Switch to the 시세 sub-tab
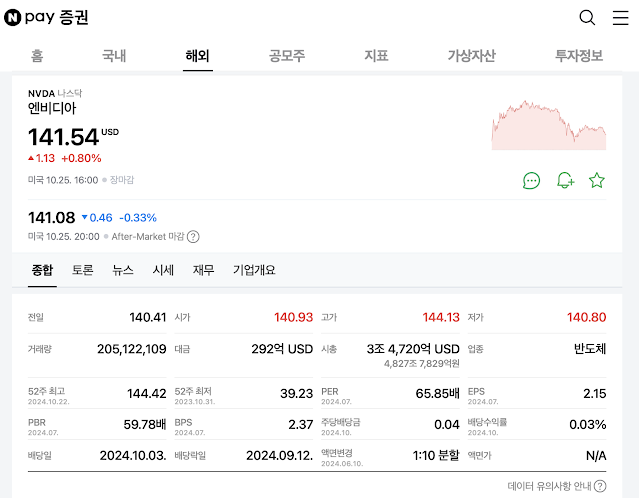Screen dimensions: 639x498 coord(163,270)
